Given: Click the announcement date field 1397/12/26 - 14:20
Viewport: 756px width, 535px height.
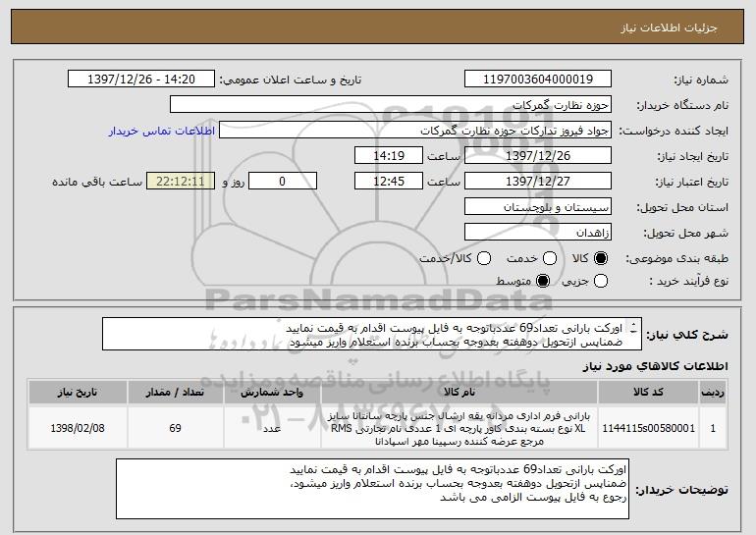Looking at the screenshot, I should coord(141,80).
